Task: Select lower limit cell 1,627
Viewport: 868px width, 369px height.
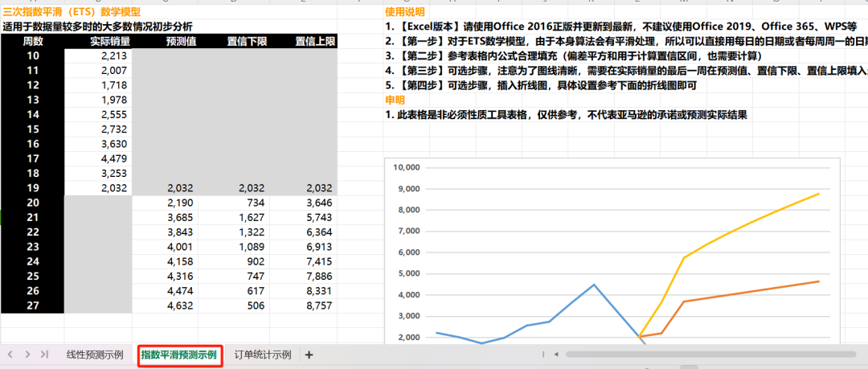Action: (234, 217)
